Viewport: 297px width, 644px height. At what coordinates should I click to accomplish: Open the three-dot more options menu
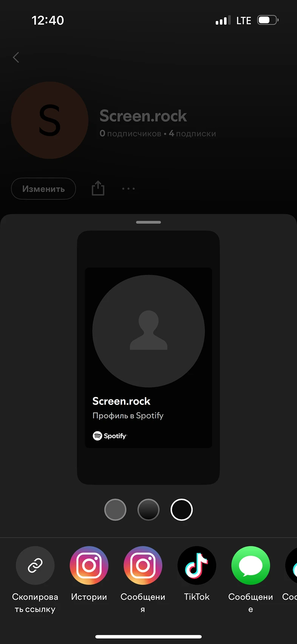[128, 188]
